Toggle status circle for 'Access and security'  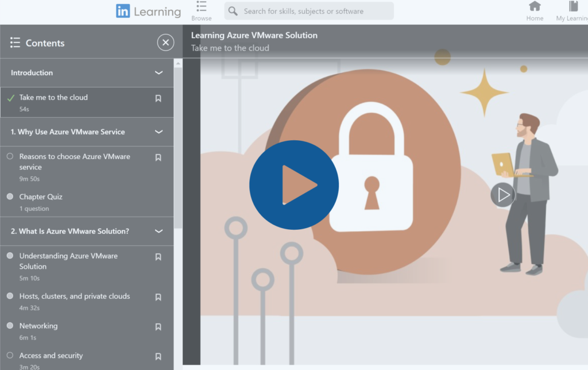pyautogui.click(x=10, y=355)
